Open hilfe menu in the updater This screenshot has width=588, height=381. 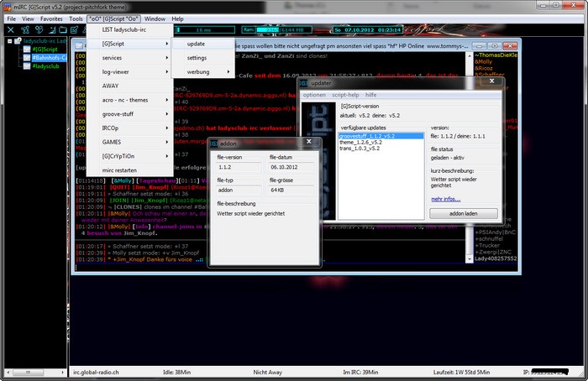tap(371, 95)
